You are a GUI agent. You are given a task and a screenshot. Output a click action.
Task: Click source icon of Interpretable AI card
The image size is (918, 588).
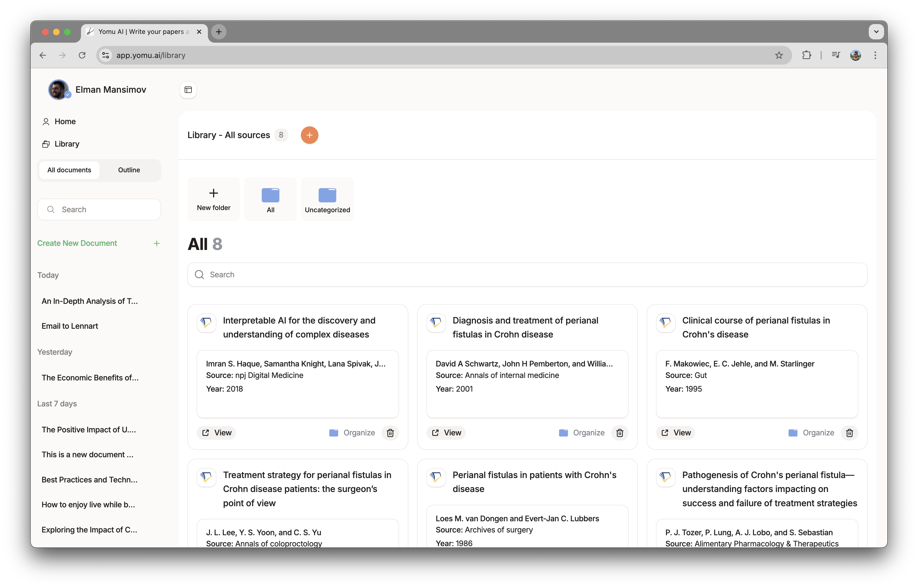click(x=206, y=323)
